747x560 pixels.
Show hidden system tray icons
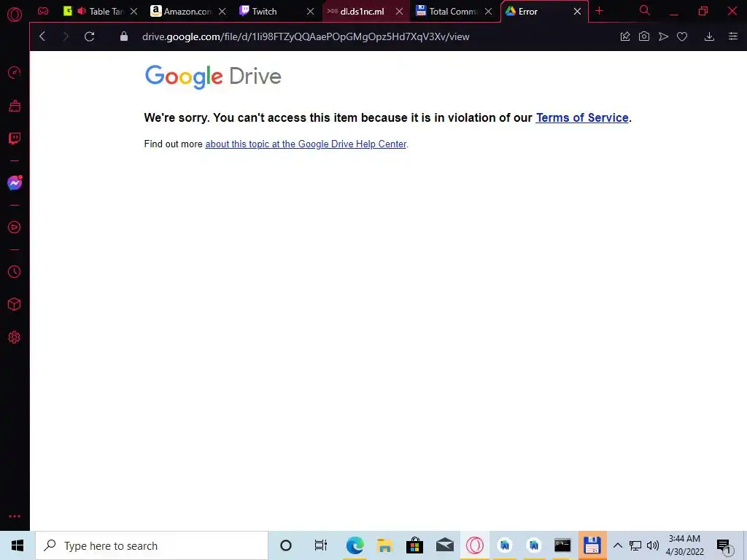coord(617,545)
